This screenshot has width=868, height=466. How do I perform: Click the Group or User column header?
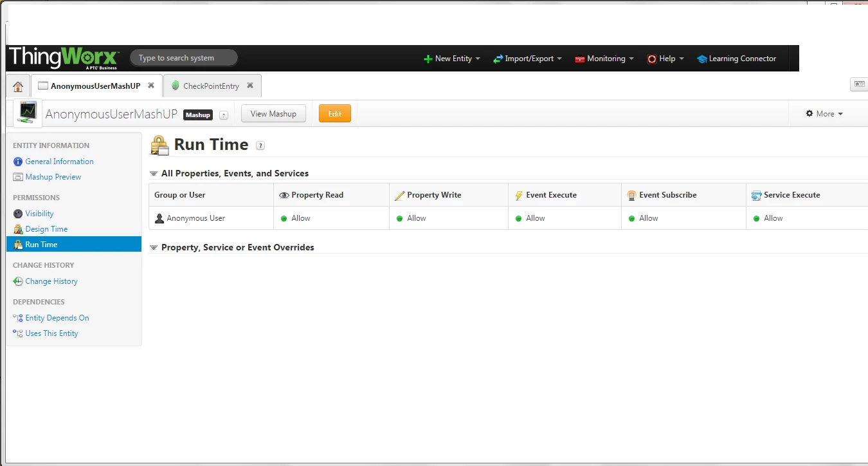(211, 195)
